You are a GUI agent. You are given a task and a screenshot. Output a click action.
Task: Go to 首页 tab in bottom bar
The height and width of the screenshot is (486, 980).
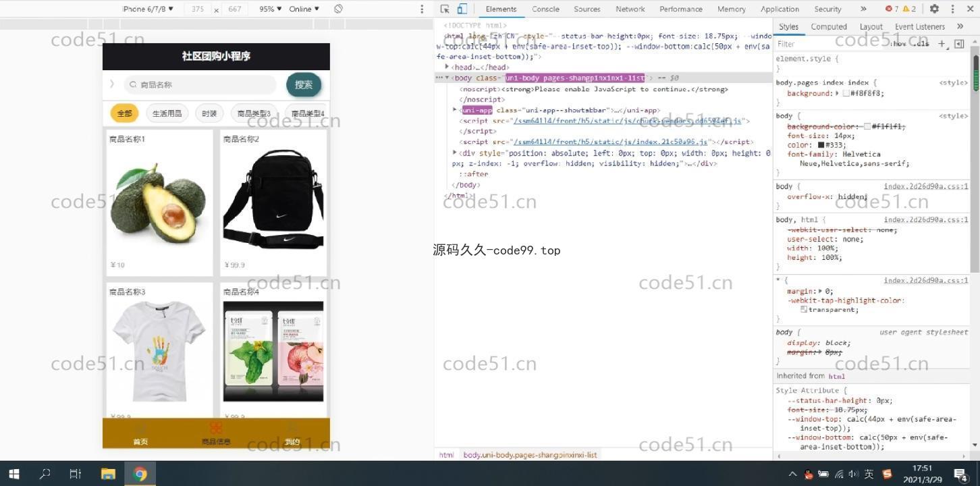point(140,434)
